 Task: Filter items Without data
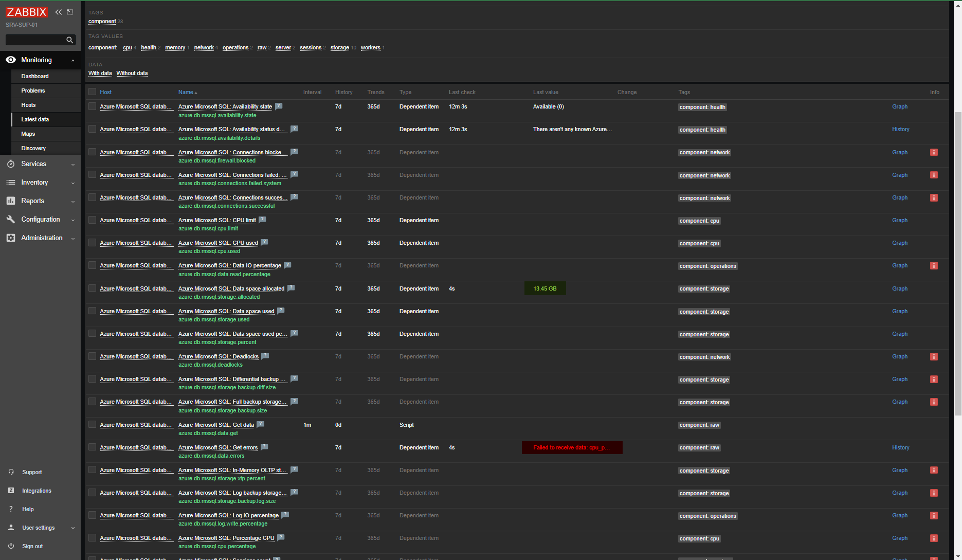pos(132,73)
